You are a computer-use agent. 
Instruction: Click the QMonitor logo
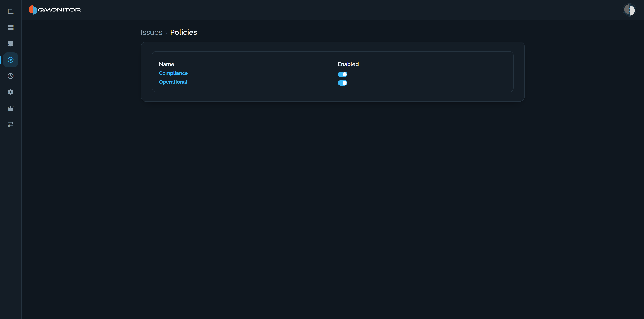tap(55, 10)
